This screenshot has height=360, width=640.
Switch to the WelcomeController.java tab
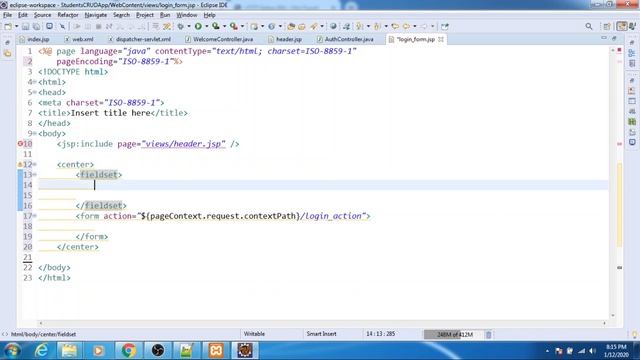coord(219,39)
